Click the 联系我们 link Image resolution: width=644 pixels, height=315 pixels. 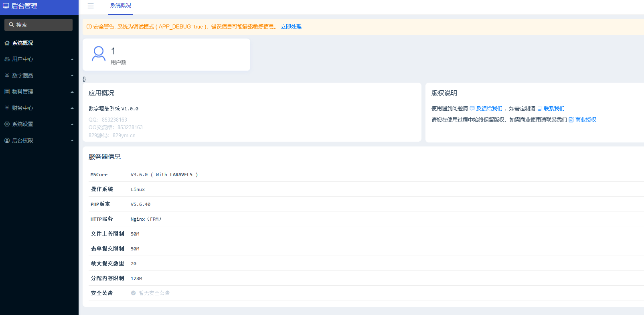(554, 108)
